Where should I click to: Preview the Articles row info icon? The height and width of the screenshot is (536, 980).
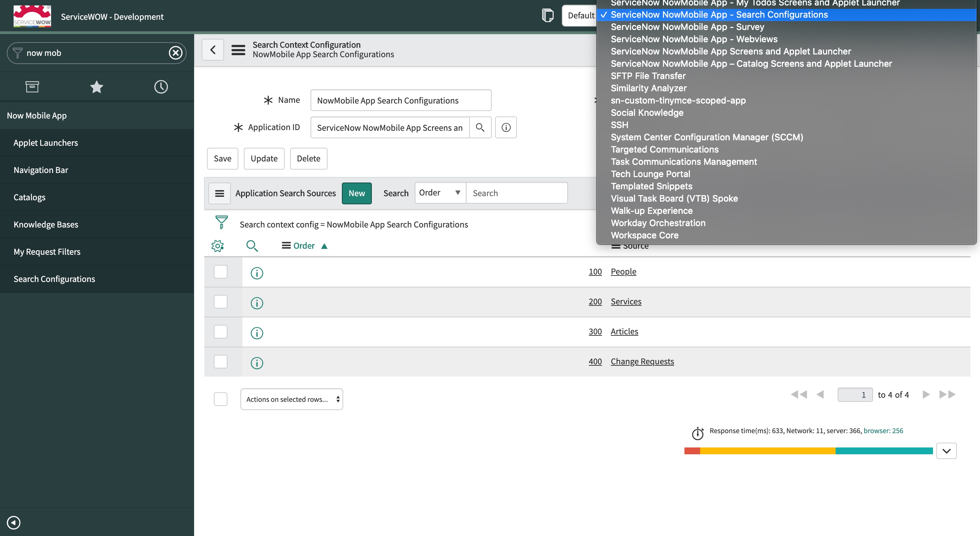[x=257, y=333]
